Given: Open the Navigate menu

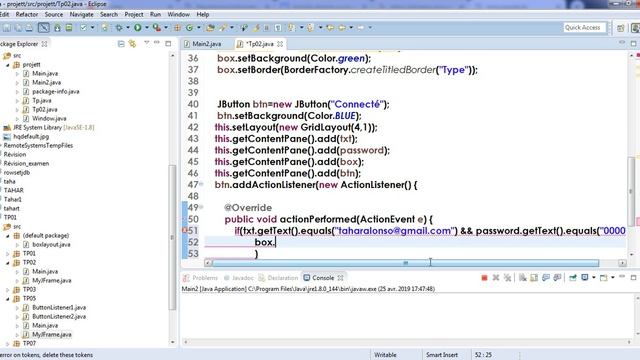Looking at the screenshot, I should pos(81,14).
